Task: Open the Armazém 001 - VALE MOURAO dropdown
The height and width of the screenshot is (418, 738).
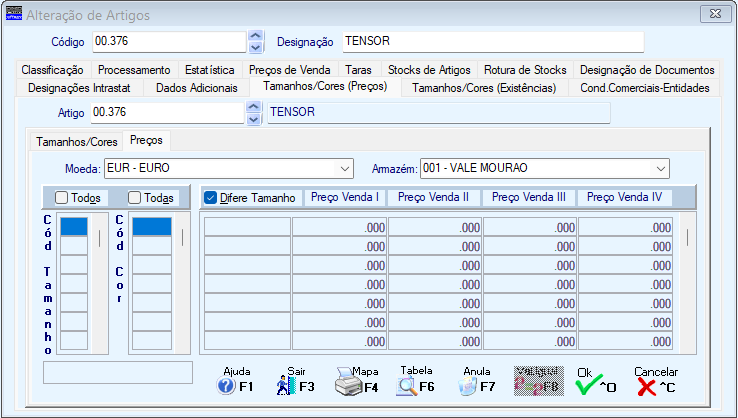Action: (660, 167)
